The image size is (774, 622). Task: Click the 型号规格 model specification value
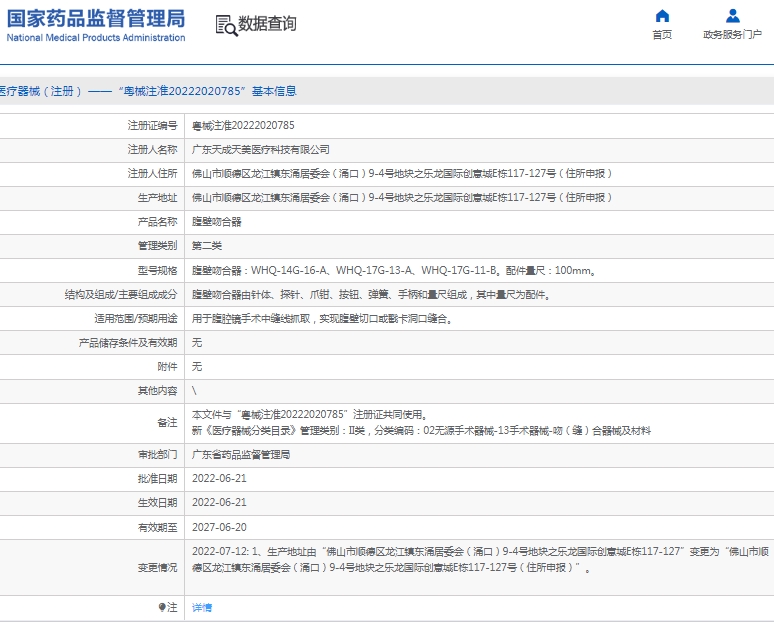394,270
